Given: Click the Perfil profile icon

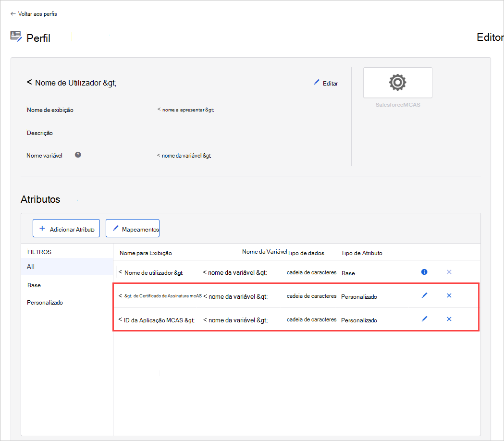Looking at the screenshot, I should click(16, 37).
